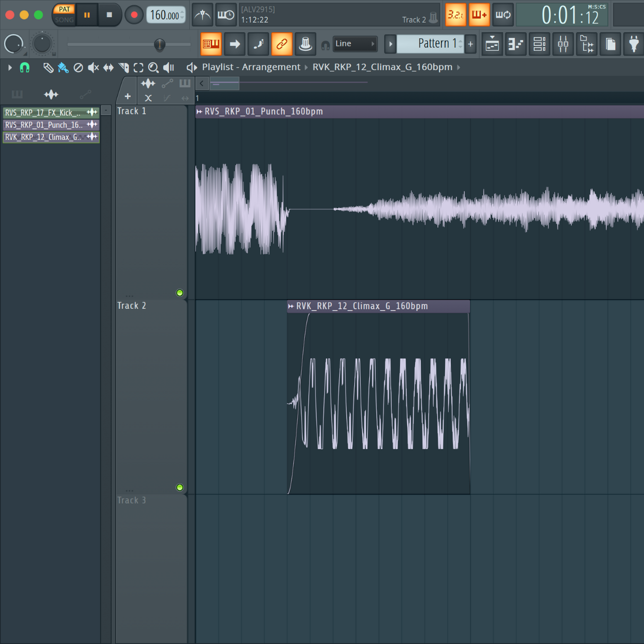Add a new pattern with plus button
Screen dimensions: 644x644
click(470, 44)
